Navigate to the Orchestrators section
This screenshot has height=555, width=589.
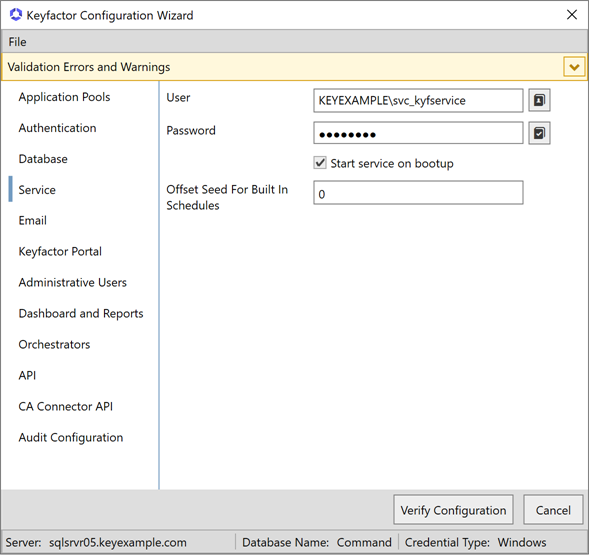point(54,345)
